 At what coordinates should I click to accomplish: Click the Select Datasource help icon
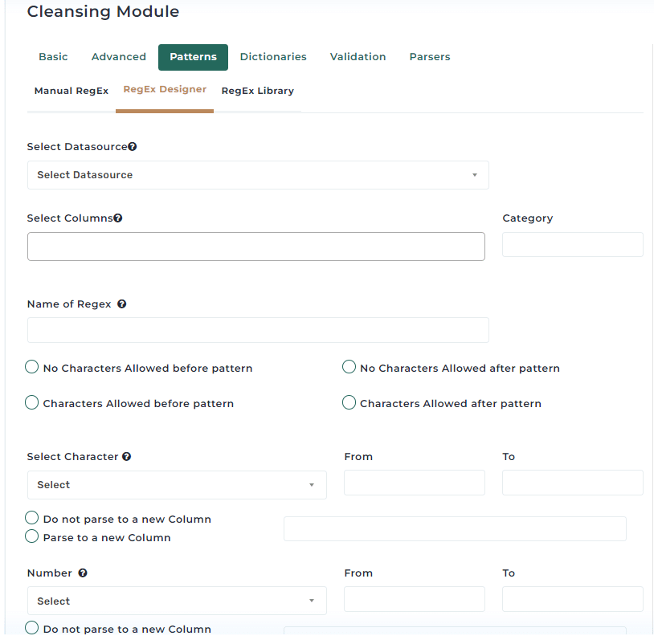pyautogui.click(x=133, y=147)
